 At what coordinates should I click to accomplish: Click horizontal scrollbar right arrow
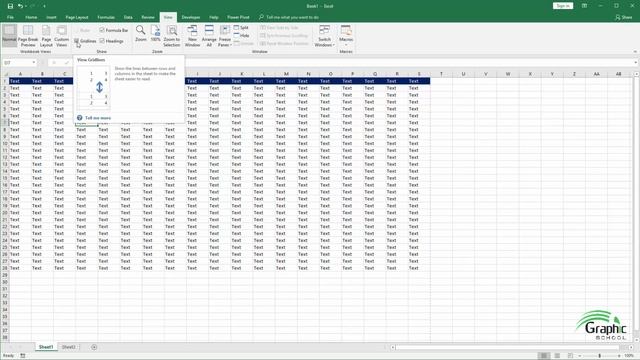coord(631,347)
